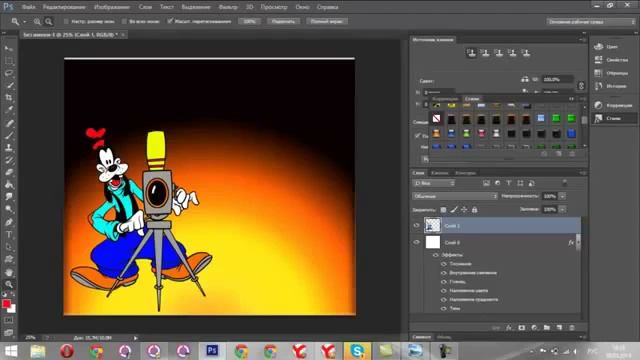Uncheck the scrubby zoom checkbox

pyautogui.click(x=170, y=21)
